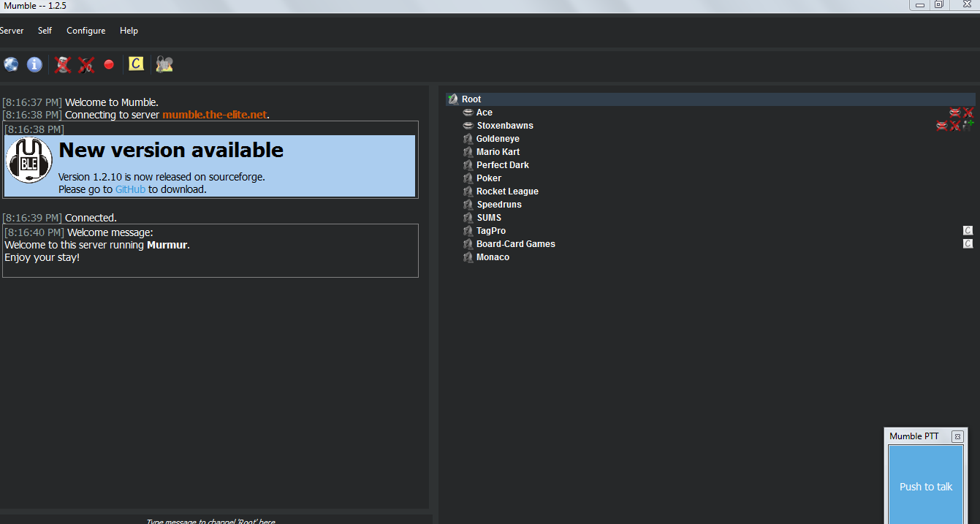
Task: Click the Enjoy your stay! text
Action: (x=42, y=258)
